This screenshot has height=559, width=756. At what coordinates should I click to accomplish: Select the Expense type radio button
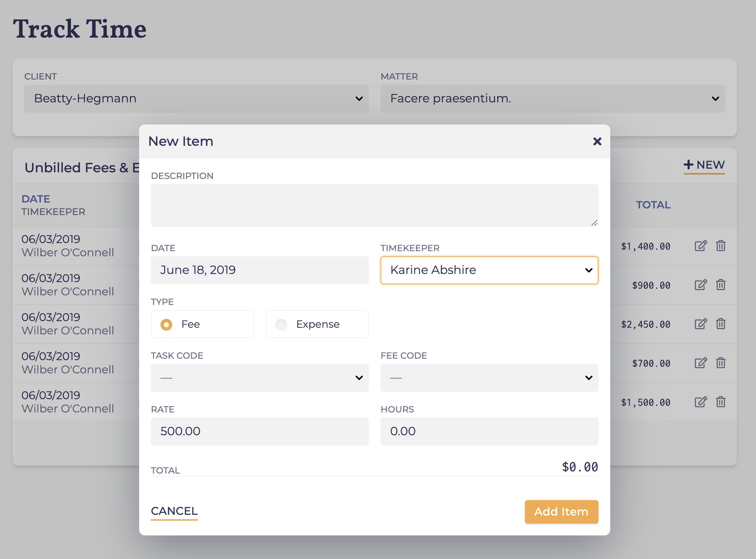coord(281,324)
